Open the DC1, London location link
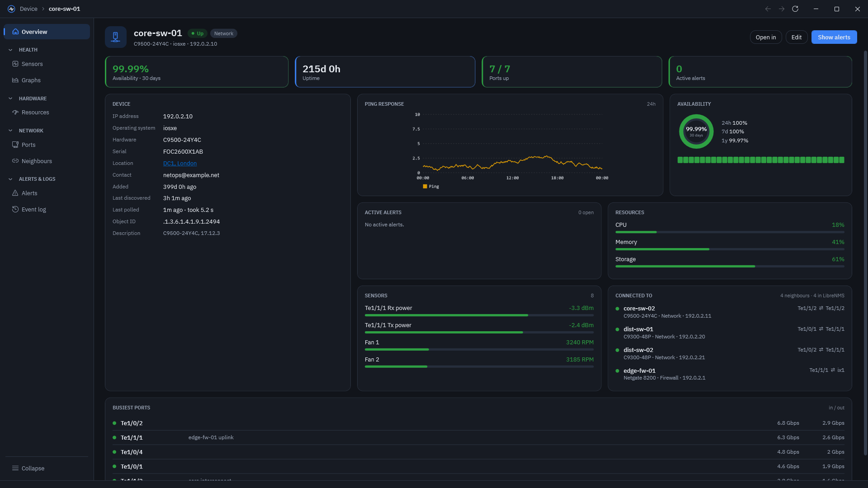The height and width of the screenshot is (488, 868). click(180, 163)
